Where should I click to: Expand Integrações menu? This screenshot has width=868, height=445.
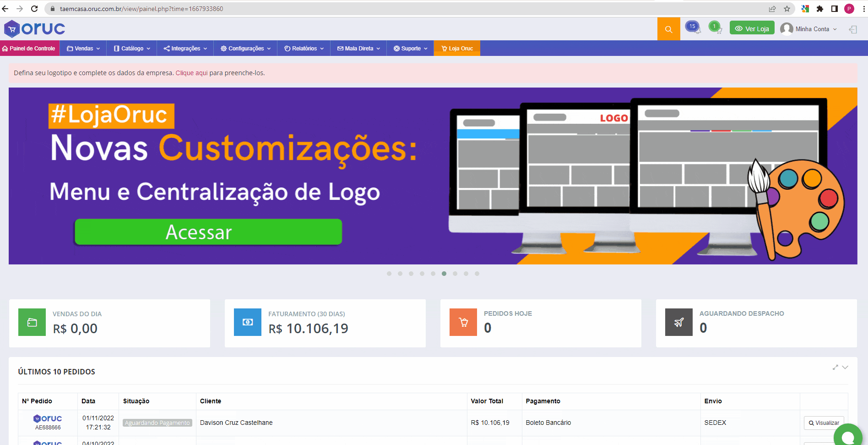[x=185, y=48]
